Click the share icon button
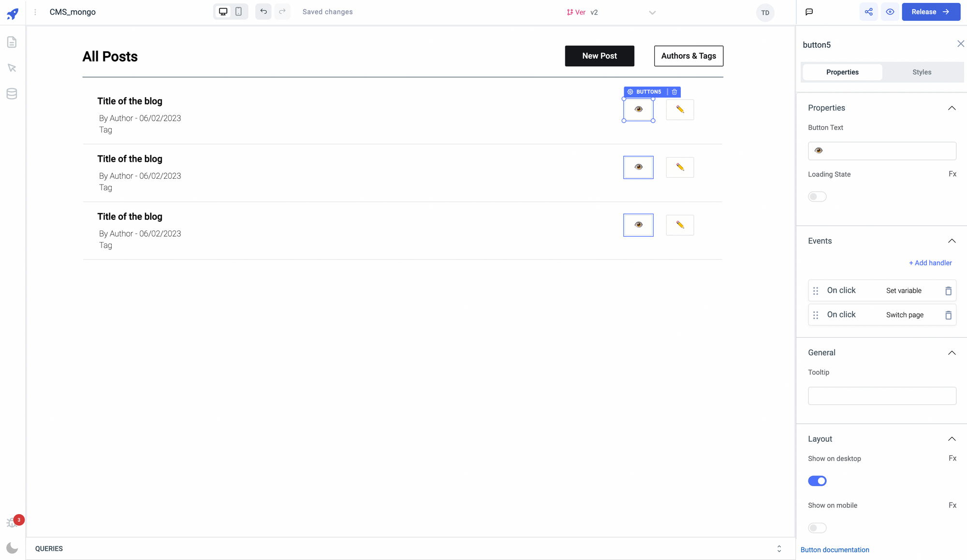The height and width of the screenshot is (560, 967). (868, 12)
